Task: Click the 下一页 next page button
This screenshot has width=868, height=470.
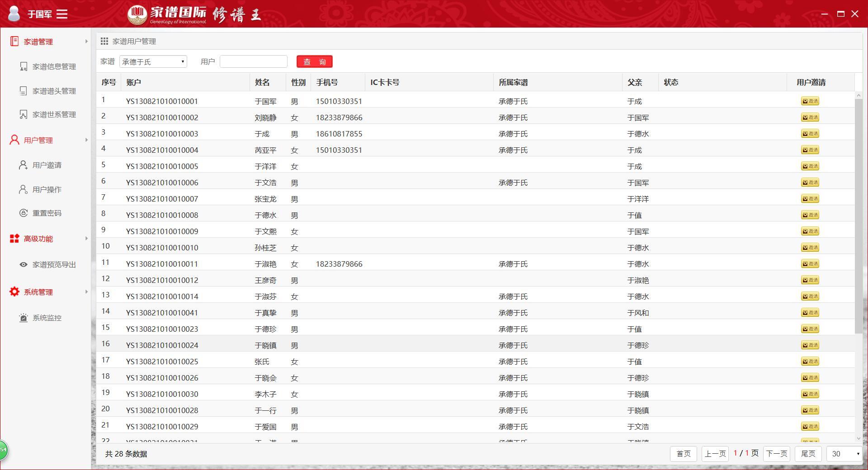Action: [777, 454]
